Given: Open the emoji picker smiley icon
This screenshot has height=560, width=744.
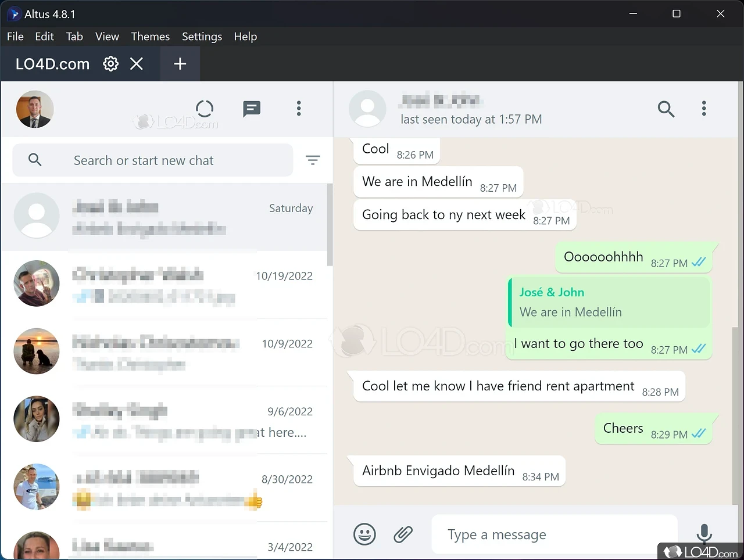Looking at the screenshot, I should pyautogui.click(x=365, y=534).
